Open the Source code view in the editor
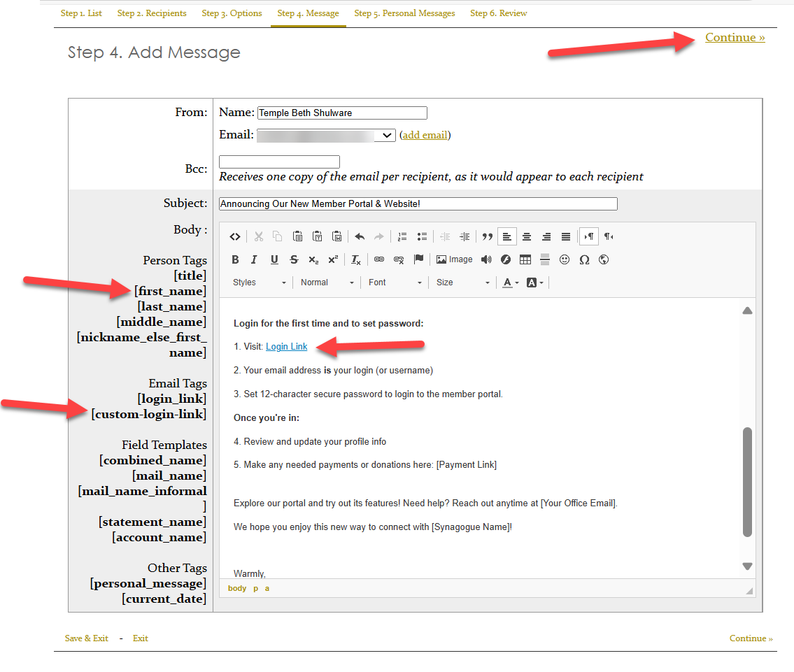794x672 pixels. (x=235, y=236)
